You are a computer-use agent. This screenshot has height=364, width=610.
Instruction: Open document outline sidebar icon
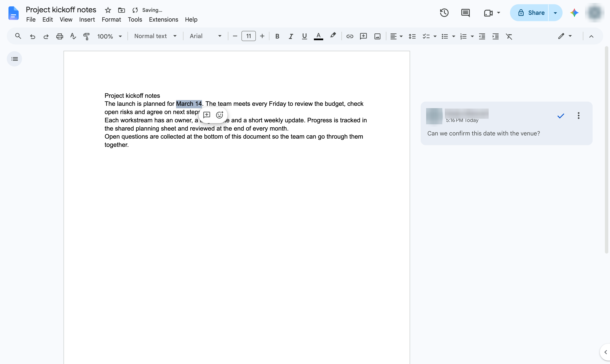14,59
